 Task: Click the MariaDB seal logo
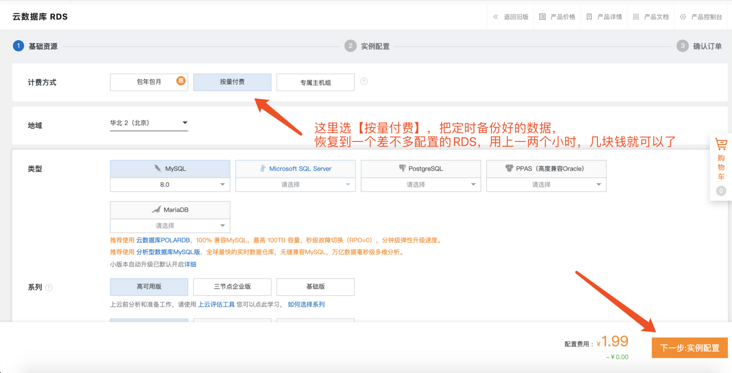pyautogui.click(x=157, y=210)
